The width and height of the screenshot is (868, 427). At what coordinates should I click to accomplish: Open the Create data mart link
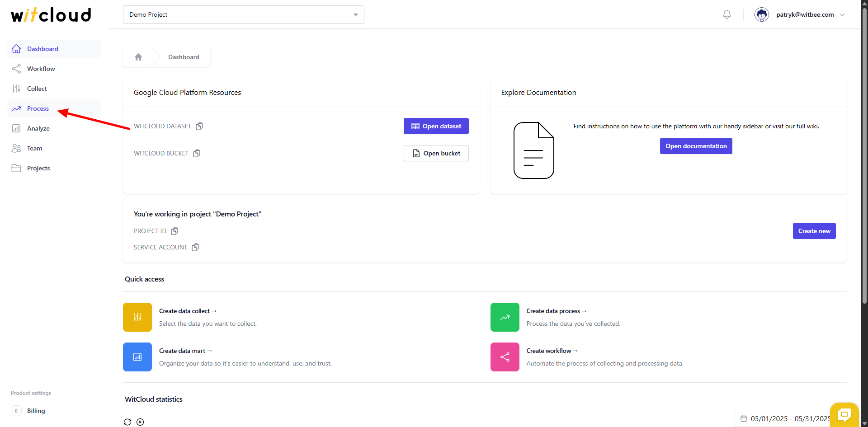185,351
